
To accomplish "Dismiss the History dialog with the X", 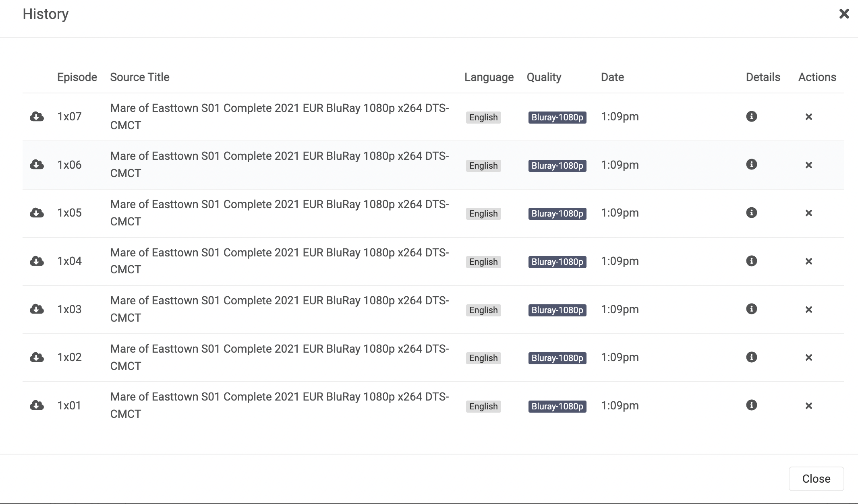I will [844, 13].
